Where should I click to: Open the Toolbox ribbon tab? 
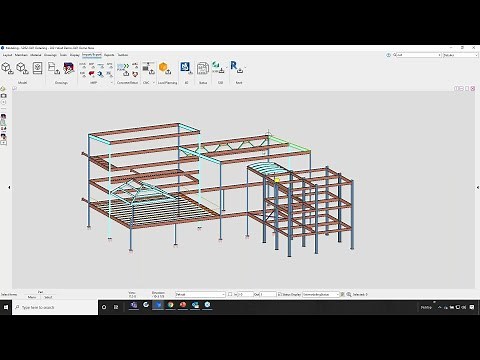tap(123, 55)
